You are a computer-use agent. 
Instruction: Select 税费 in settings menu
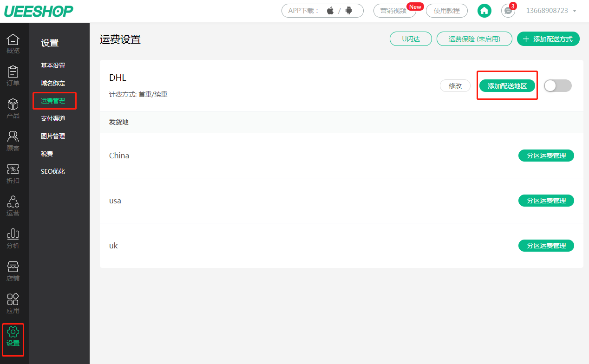pyautogui.click(x=47, y=154)
